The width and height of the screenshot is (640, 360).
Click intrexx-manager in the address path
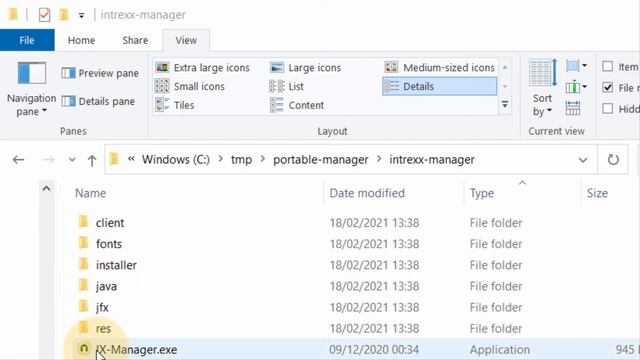(x=432, y=160)
